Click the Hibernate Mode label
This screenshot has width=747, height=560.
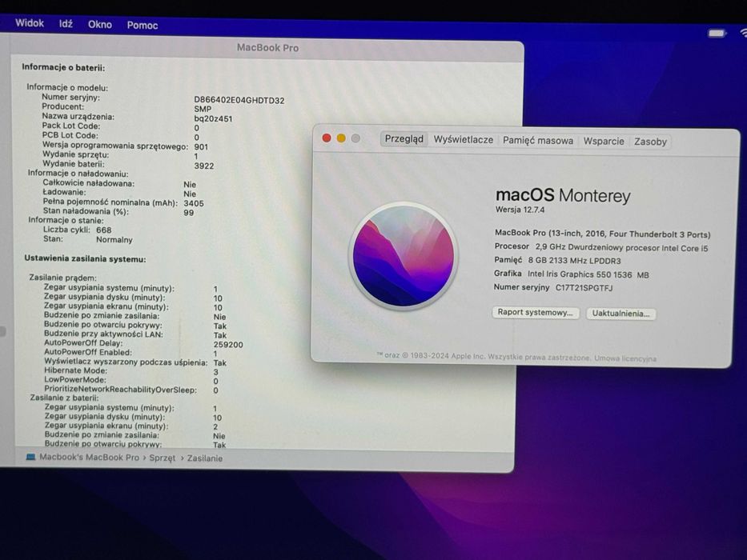(76, 370)
